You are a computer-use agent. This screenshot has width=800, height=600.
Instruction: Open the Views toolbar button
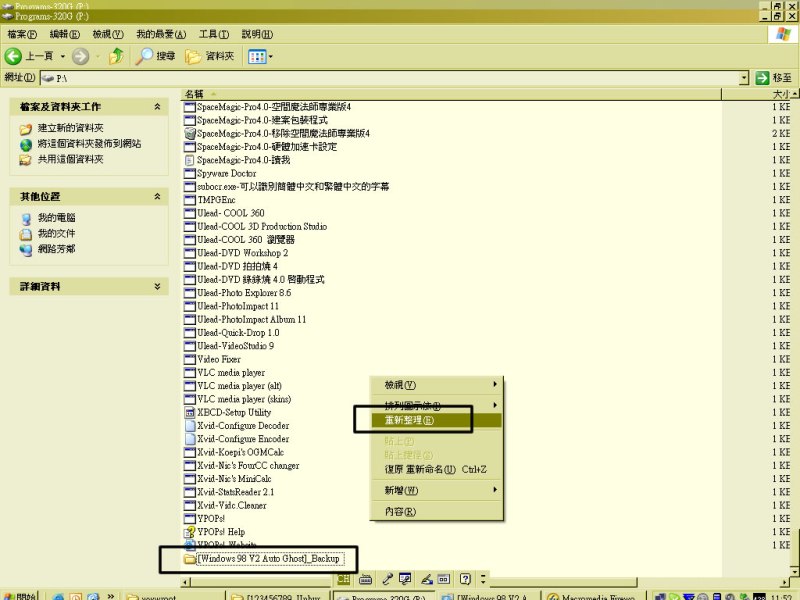[x=260, y=57]
